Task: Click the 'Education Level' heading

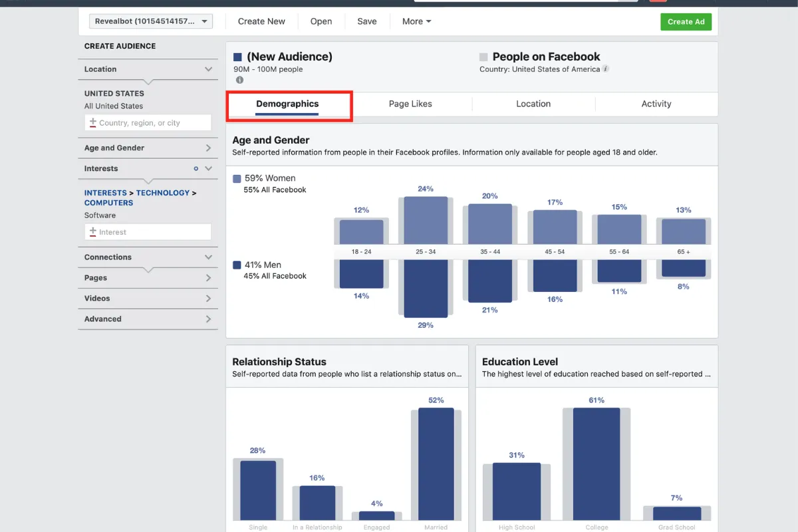Action: point(520,362)
